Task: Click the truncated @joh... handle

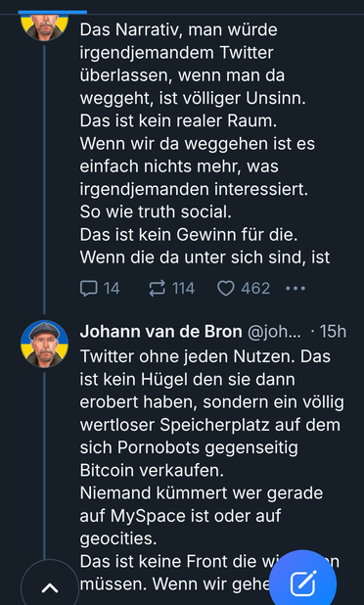Action: tap(274, 332)
